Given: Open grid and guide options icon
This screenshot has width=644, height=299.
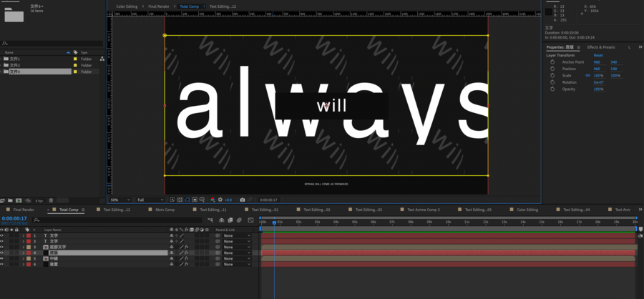Looking at the screenshot, I should point(202,200).
